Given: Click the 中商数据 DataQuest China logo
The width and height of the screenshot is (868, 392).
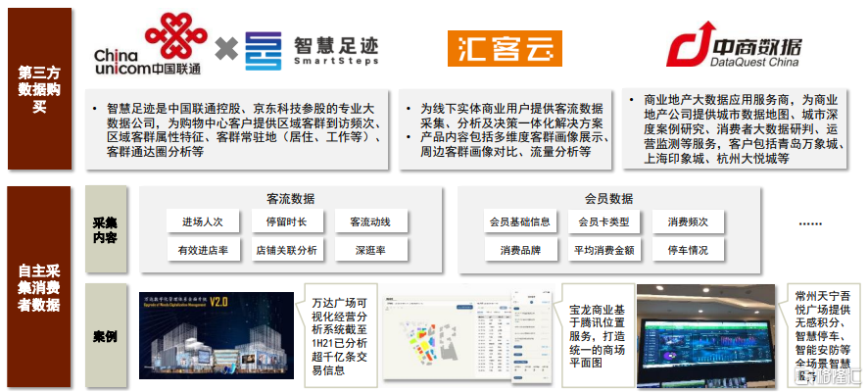Looking at the screenshot, I should click(x=734, y=44).
